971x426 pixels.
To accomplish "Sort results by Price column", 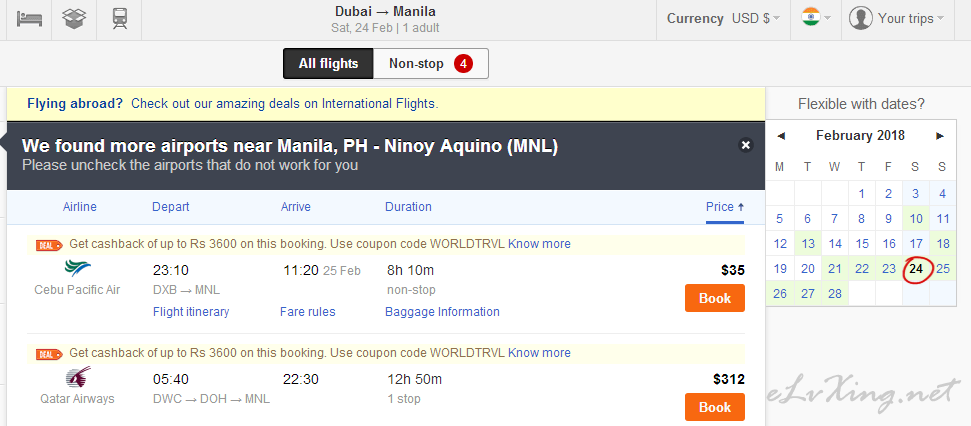I will point(725,207).
